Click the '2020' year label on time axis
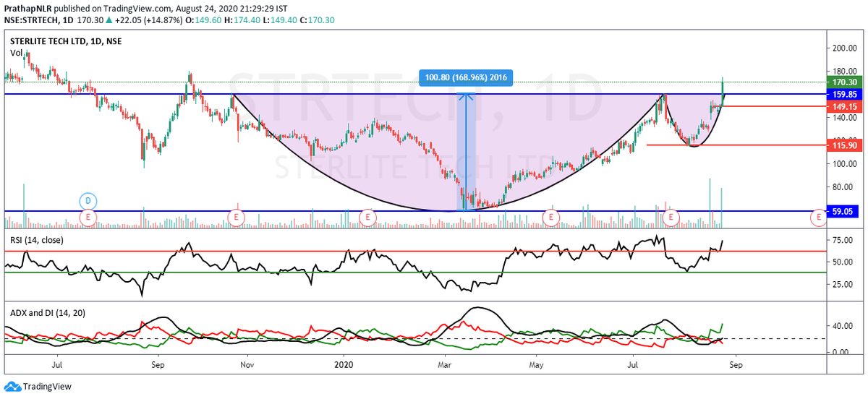The height and width of the screenshot is (399, 868). (342, 366)
